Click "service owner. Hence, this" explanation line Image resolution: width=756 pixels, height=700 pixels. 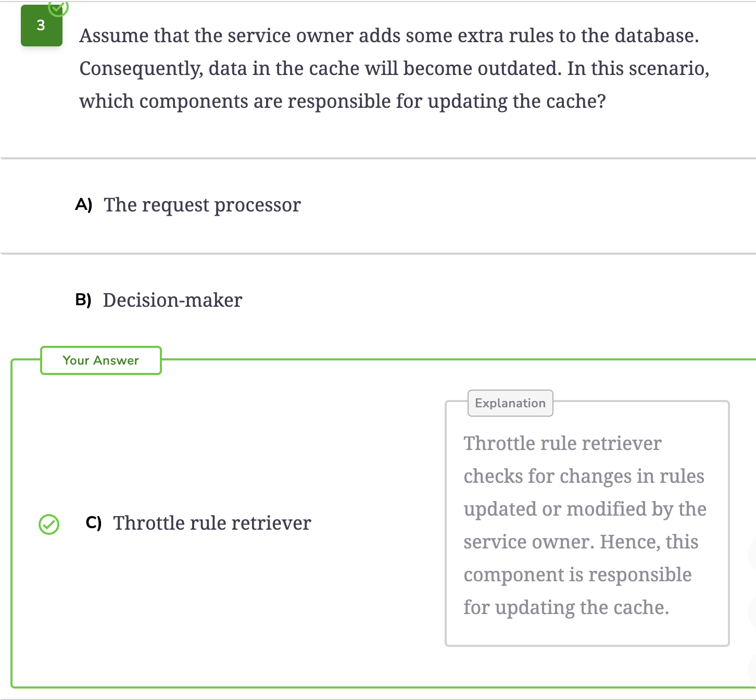pos(581,542)
